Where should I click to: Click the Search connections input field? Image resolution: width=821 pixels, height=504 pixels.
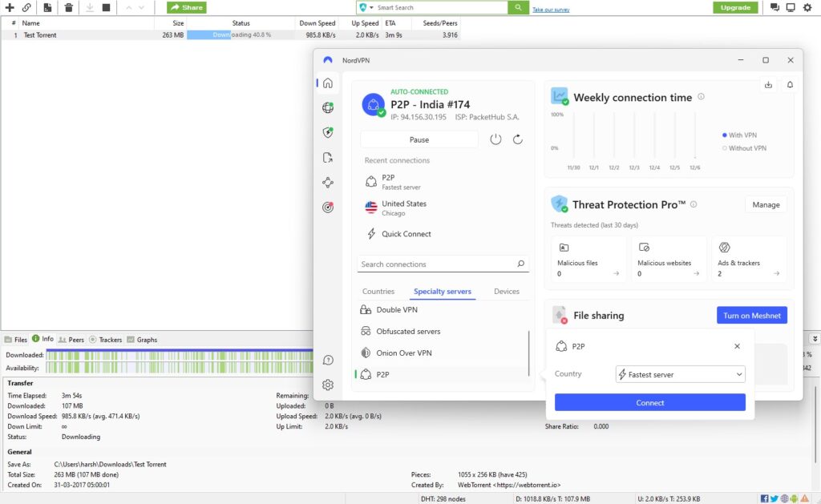435,264
